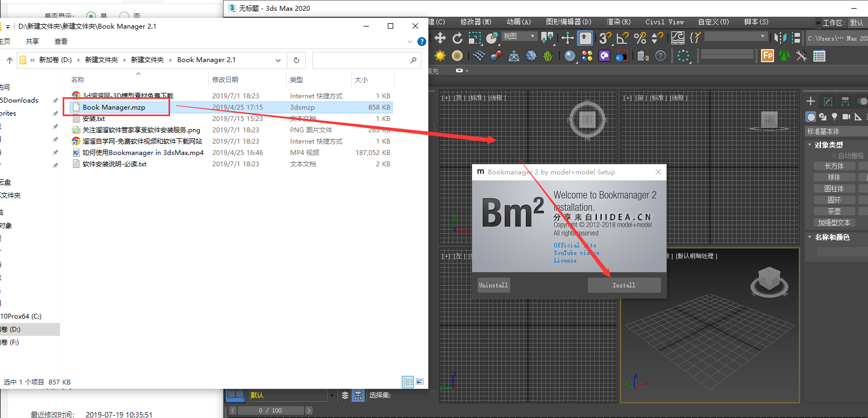Open the 默认 layer dropdown arrow
The image size is (868, 418).
[x=332, y=395]
